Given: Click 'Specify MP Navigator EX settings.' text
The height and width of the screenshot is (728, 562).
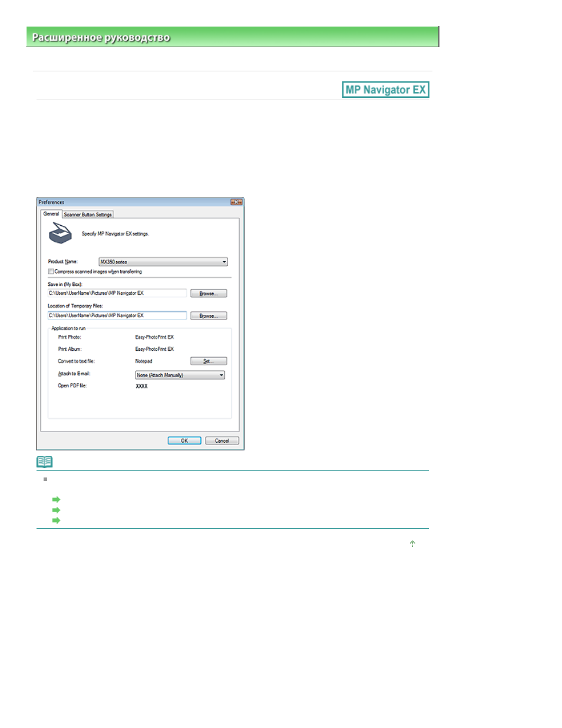Looking at the screenshot, I should tap(115, 234).
